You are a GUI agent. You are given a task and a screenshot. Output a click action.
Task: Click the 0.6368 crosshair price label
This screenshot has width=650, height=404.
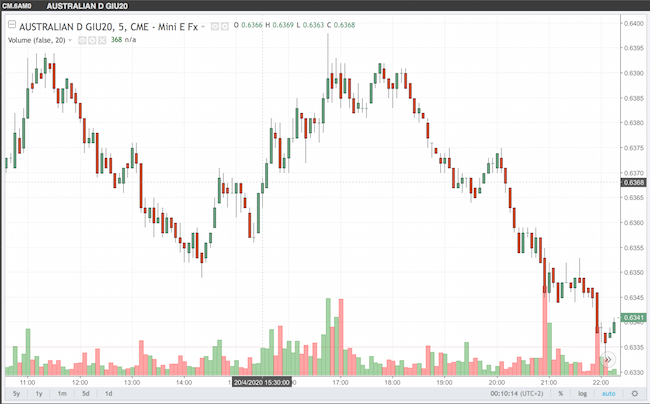click(633, 183)
